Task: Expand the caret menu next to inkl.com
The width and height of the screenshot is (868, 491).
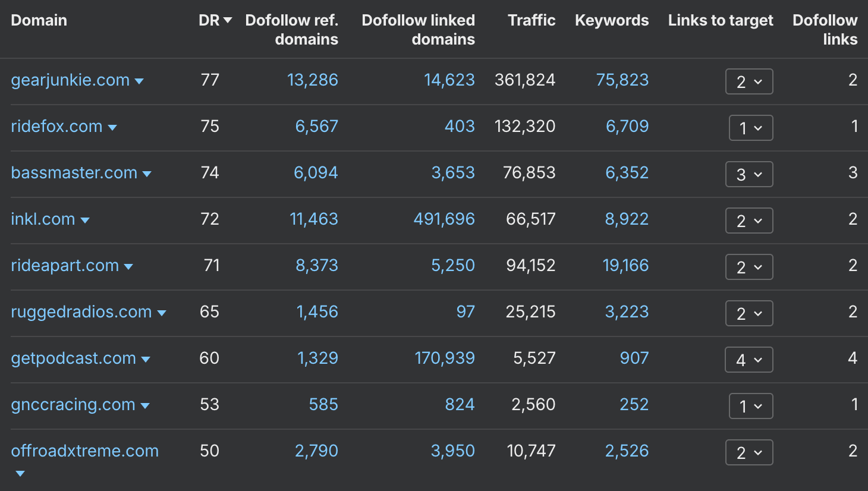Action: (x=85, y=221)
